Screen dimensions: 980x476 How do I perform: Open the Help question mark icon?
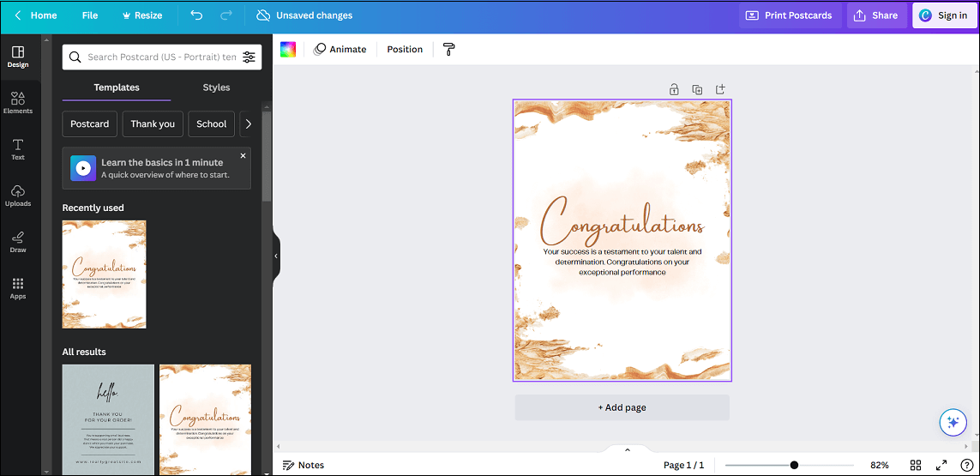click(966, 465)
